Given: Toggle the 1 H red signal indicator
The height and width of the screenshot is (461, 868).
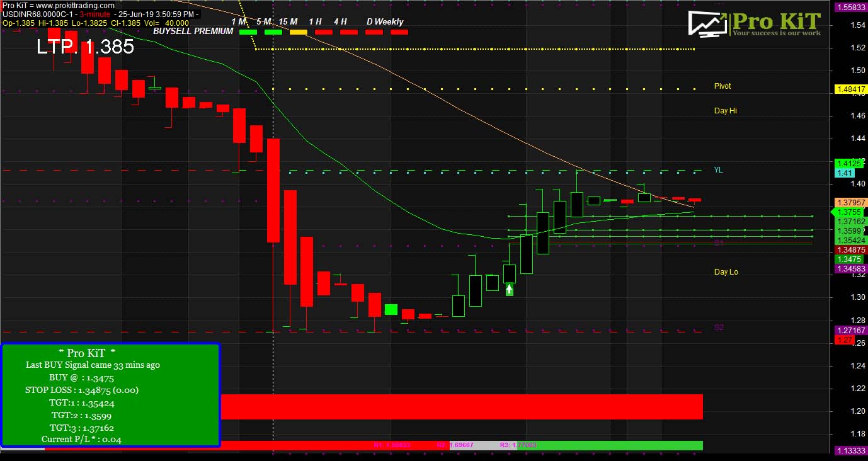Looking at the screenshot, I should (324, 31).
